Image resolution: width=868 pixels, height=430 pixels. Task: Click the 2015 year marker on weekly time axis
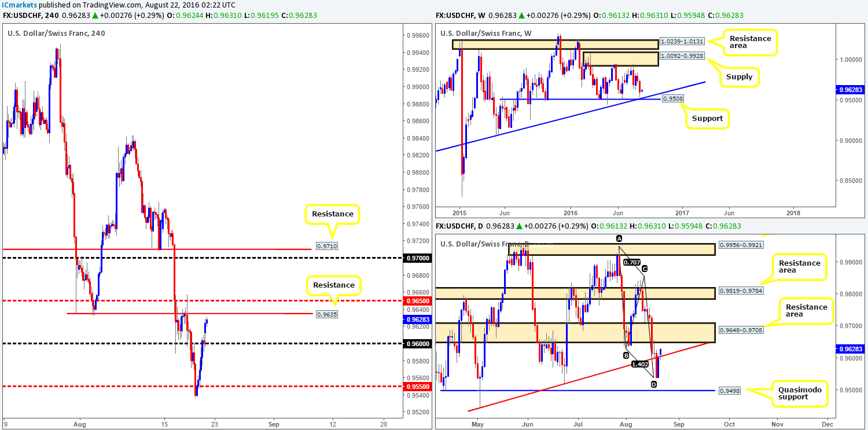coord(459,213)
